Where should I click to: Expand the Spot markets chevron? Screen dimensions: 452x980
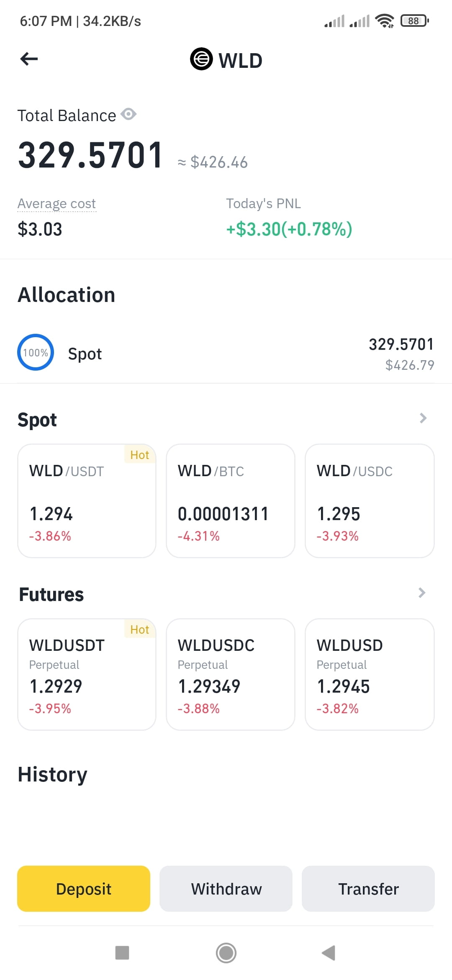423,418
